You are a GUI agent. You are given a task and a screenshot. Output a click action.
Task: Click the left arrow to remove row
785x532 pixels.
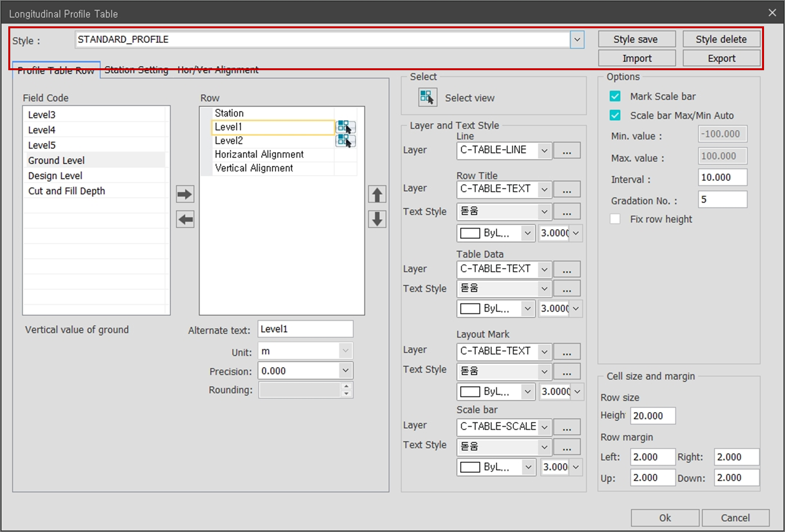point(185,219)
